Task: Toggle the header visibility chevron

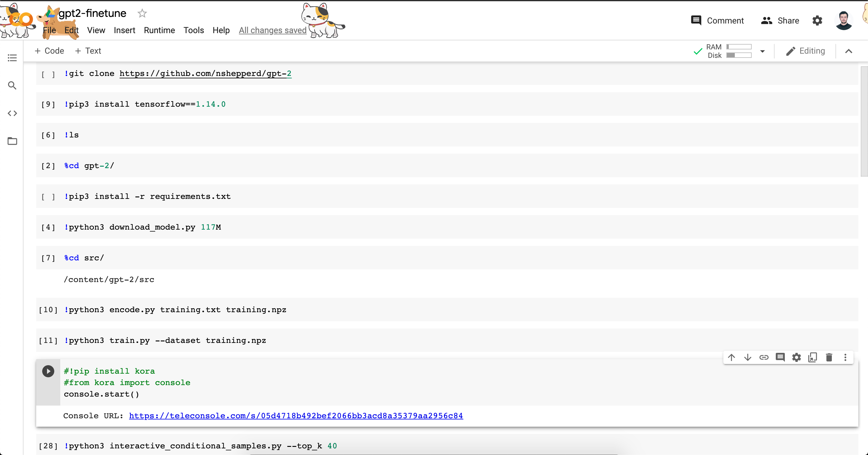Action: point(848,51)
